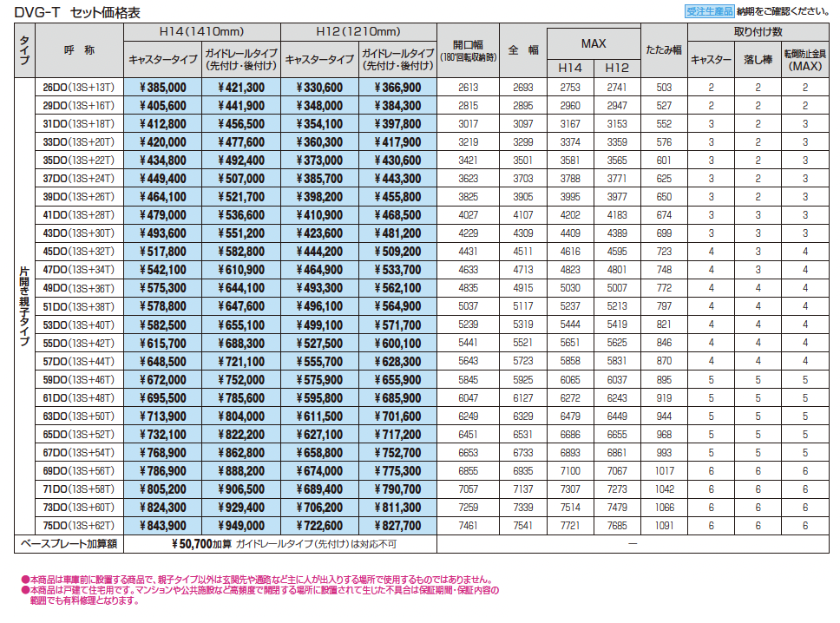
Task: Select row label 63DO(13S+50T)
Action: point(79,416)
